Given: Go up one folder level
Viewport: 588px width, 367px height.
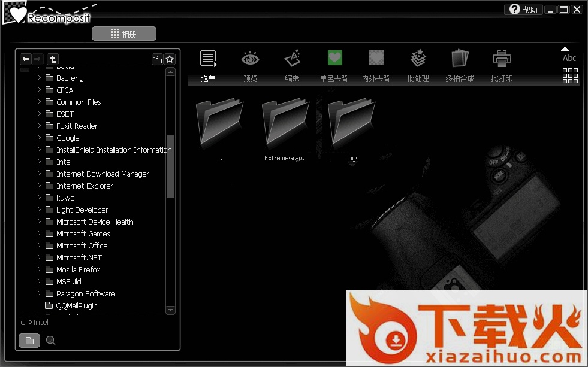Looking at the screenshot, I should point(53,59).
